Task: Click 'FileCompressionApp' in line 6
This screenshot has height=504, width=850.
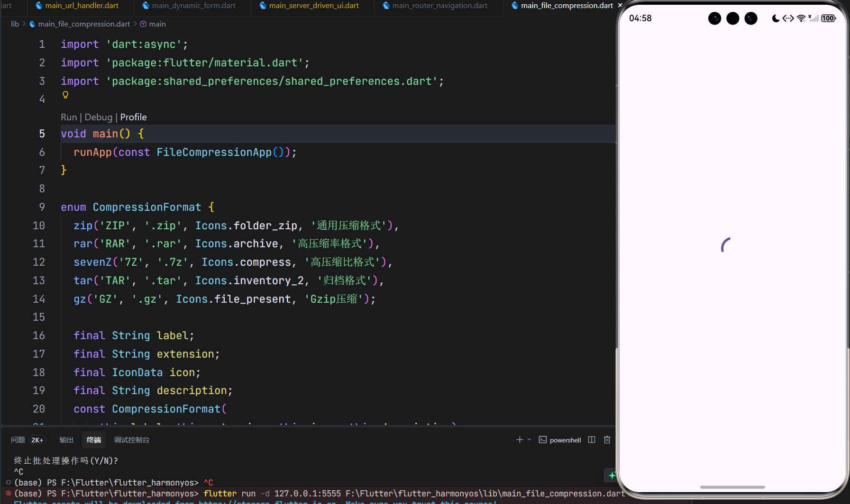Action: coord(214,153)
